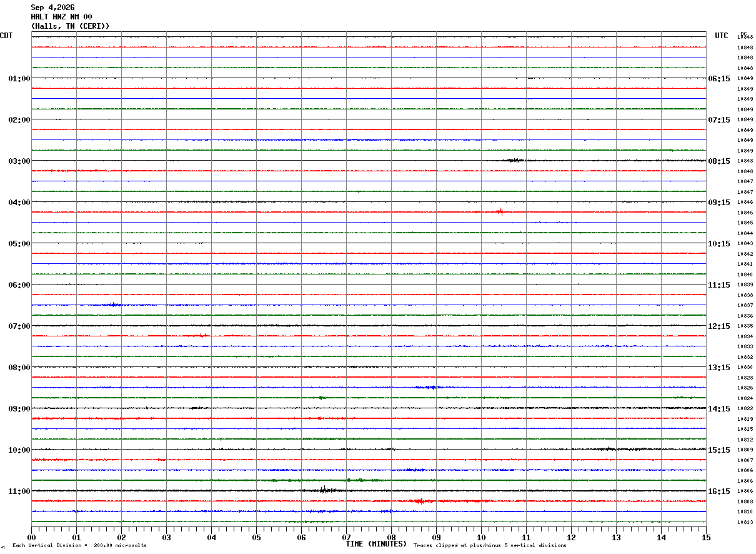Click the minute 15 axis tick label

[706, 537]
